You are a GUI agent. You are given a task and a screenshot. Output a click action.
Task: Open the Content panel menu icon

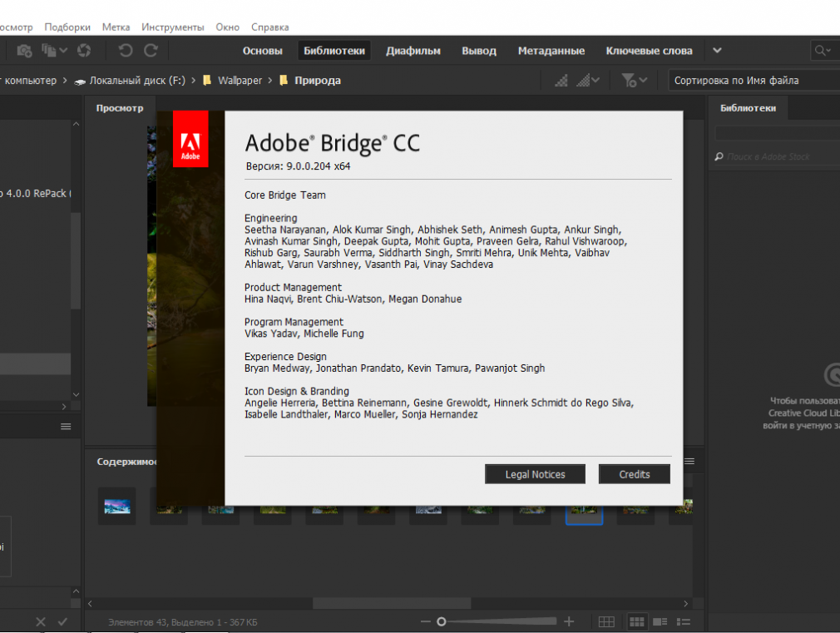(689, 461)
